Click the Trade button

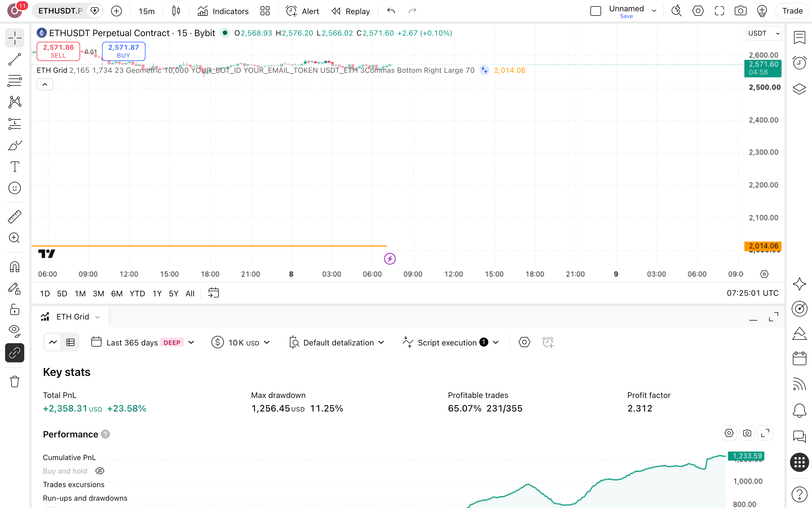point(792,11)
